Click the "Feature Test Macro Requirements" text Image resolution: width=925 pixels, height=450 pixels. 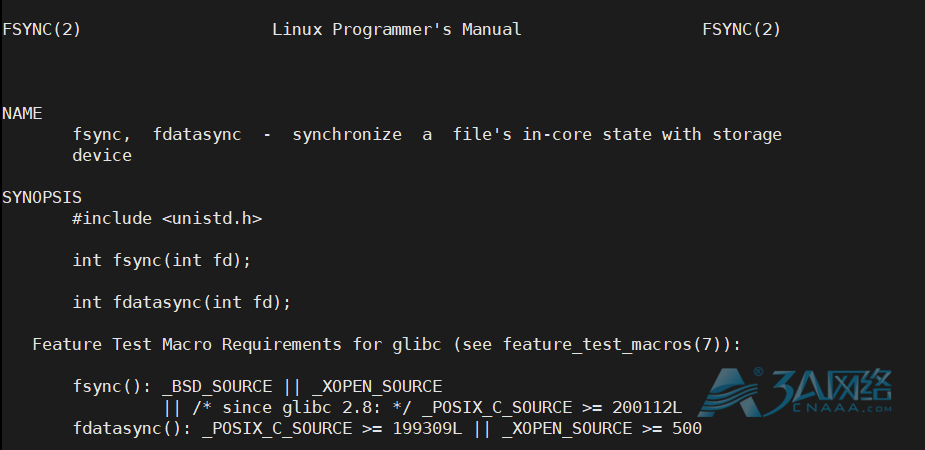pyautogui.click(x=191, y=344)
